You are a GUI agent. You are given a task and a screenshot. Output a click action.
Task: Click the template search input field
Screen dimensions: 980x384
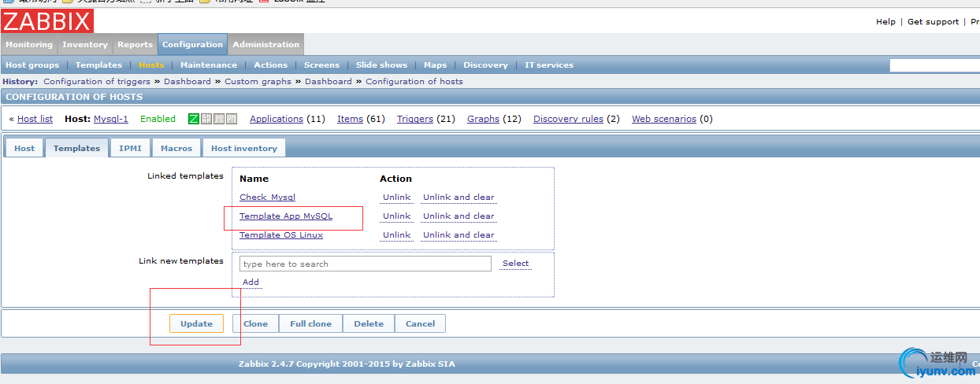click(366, 264)
